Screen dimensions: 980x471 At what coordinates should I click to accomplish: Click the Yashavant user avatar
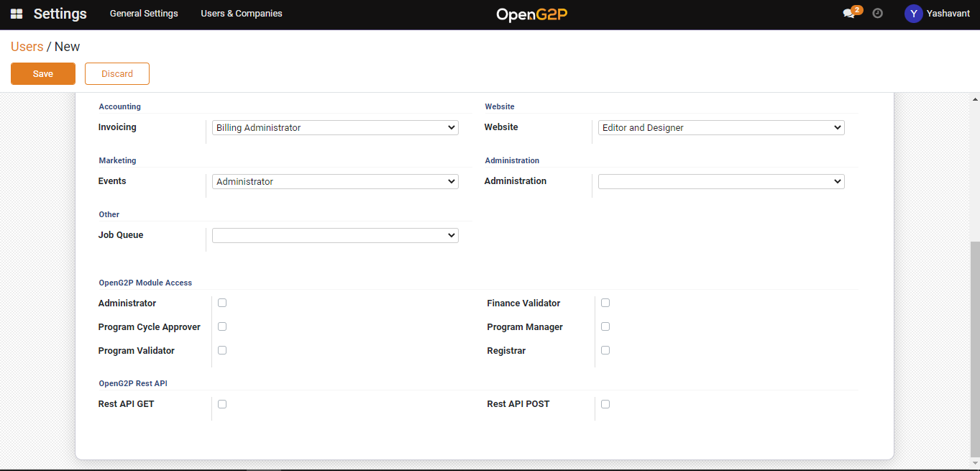pos(913,14)
